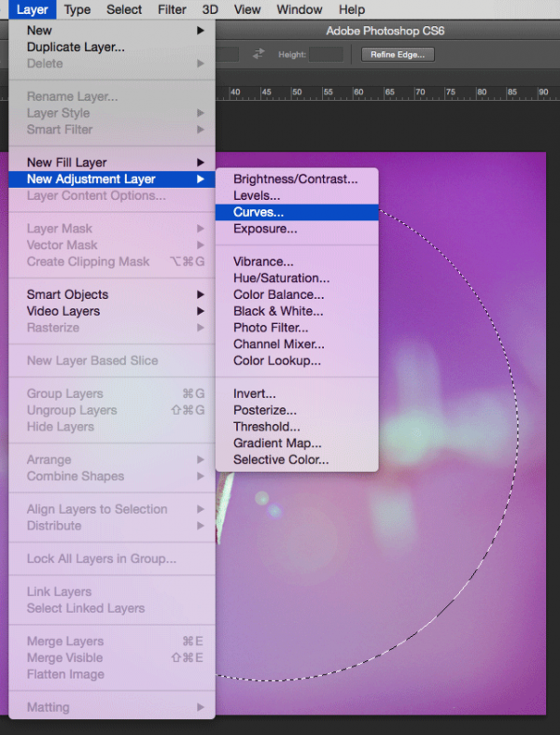560x735 pixels.
Task: Choose Selective Color adjustment layer
Action: pyautogui.click(x=297, y=459)
